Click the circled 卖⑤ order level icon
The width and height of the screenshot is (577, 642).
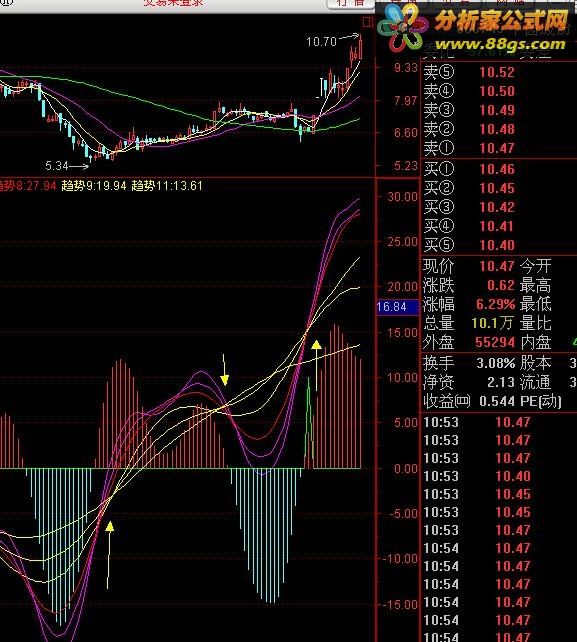pyautogui.click(x=446, y=72)
